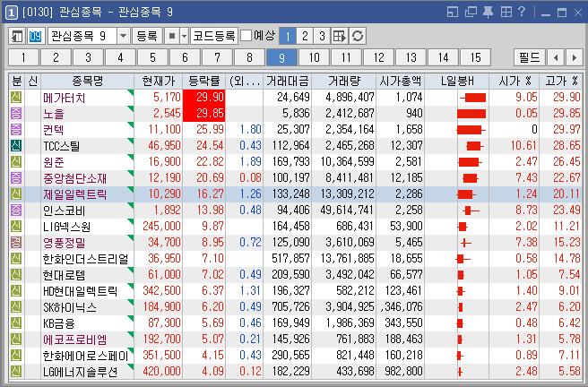
Task: Click the 29.90 highlighted change rate cell
Action: coord(204,98)
